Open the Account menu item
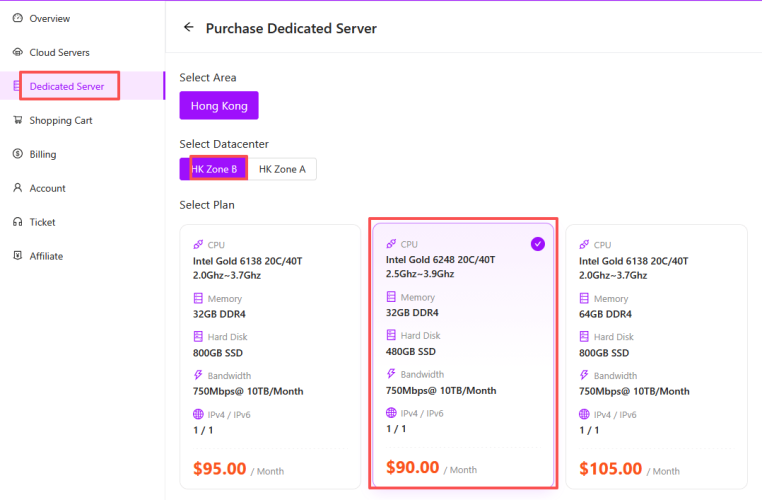Image resolution: width=762 pixels, height=500 pixels. pyautogui.click(x=83, y=188)
